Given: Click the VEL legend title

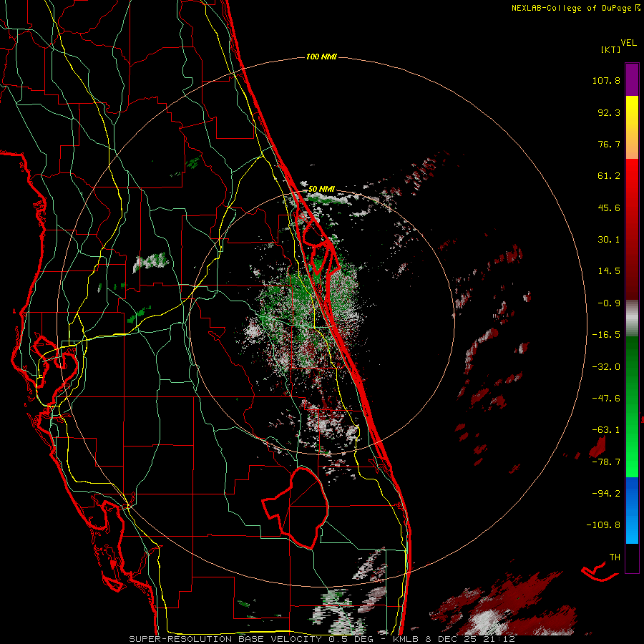Looking at the screenshot, I should click(x=629, y=43).
